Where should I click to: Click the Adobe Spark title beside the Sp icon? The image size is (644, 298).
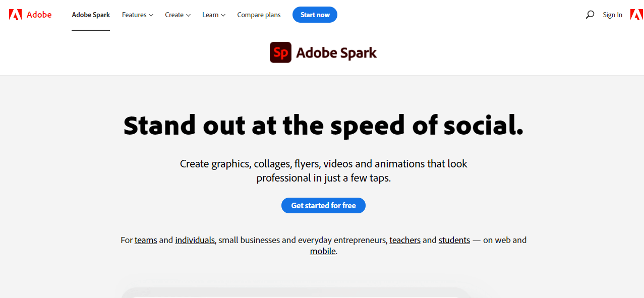click(x=336, y=52)
